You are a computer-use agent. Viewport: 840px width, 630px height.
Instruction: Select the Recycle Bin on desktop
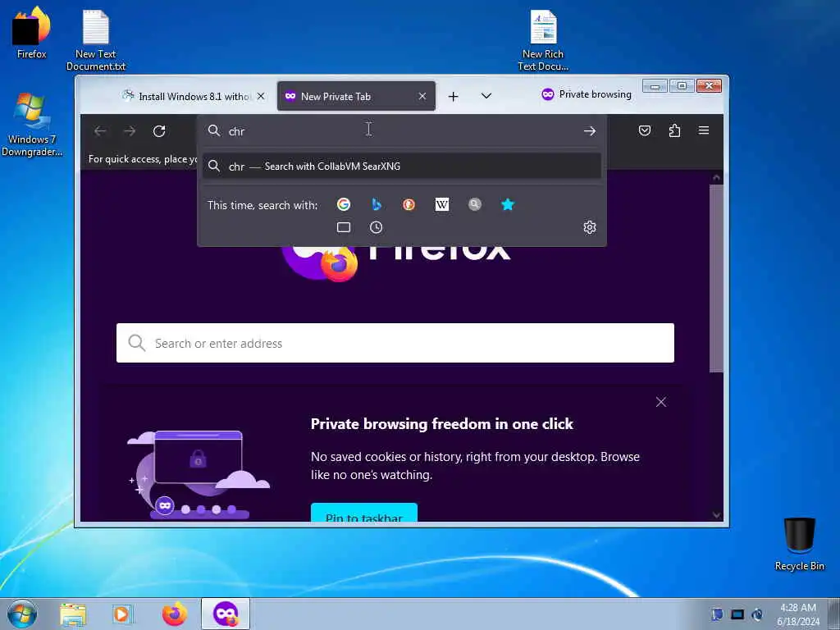click(799, 544)
